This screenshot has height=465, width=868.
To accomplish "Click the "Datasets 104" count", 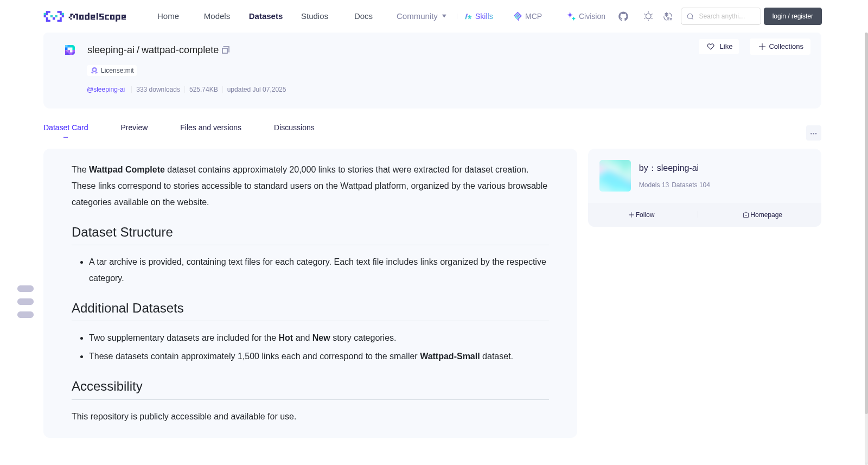I will [691, 185].
